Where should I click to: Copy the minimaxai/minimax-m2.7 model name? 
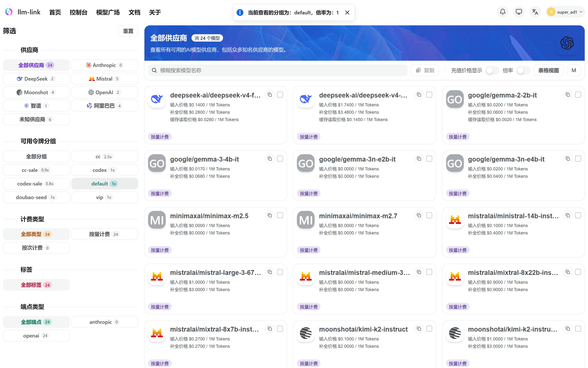click(x=419, y=215)
